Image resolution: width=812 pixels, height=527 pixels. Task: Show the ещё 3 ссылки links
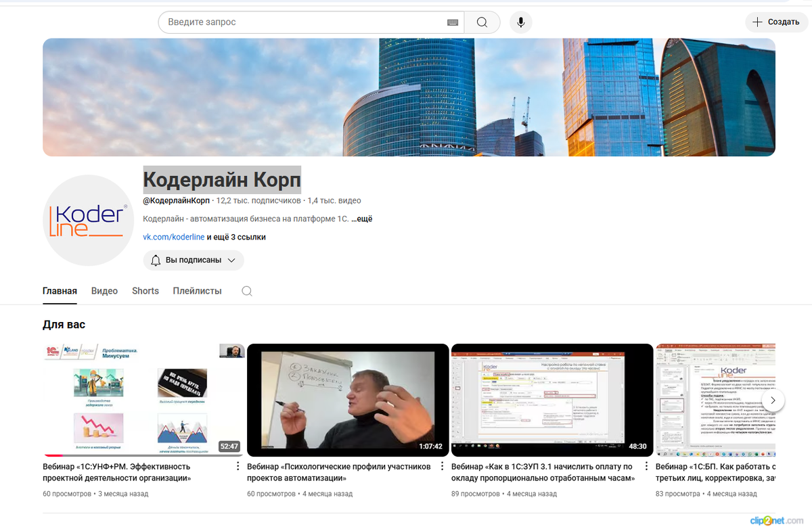click(236, 237)
